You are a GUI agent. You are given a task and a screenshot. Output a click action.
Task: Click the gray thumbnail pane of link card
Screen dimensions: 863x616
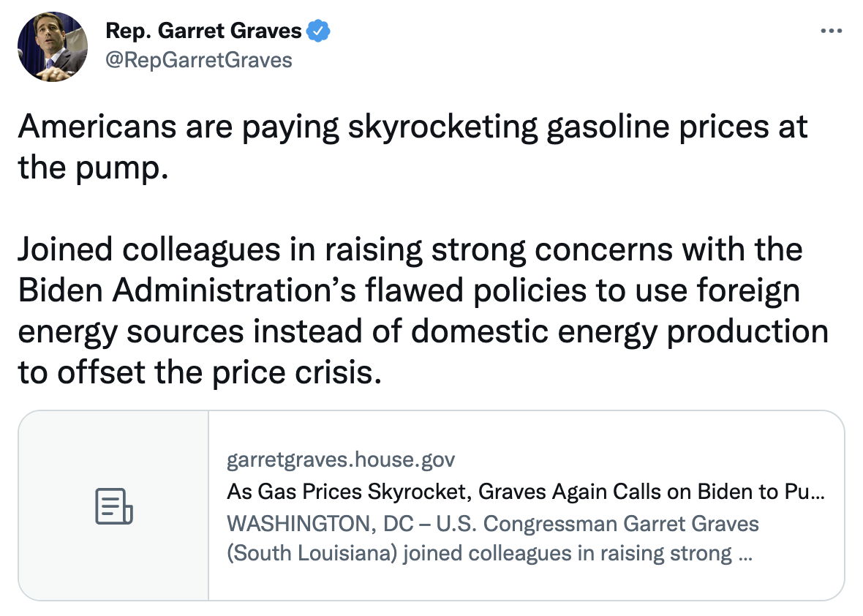[x=113, y=454]
